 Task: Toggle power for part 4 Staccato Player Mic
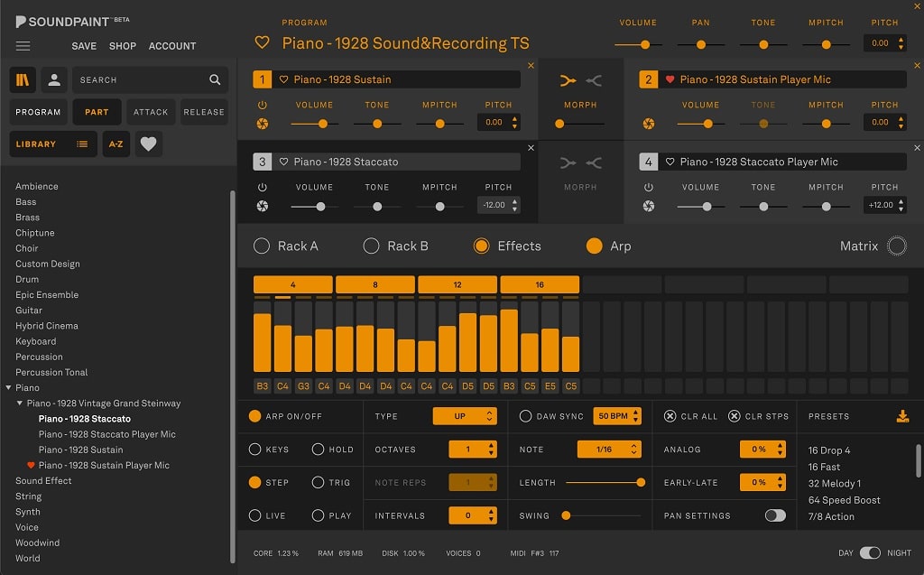click(x=649, y=187)
